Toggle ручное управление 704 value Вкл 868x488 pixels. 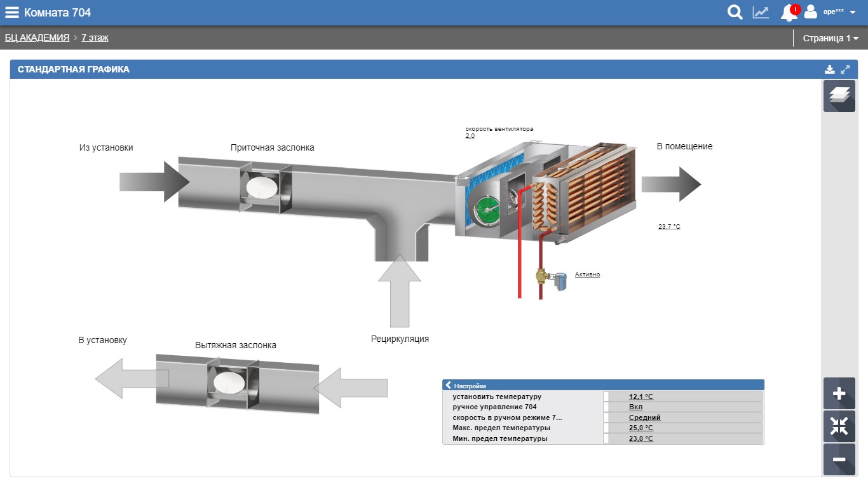635,407
